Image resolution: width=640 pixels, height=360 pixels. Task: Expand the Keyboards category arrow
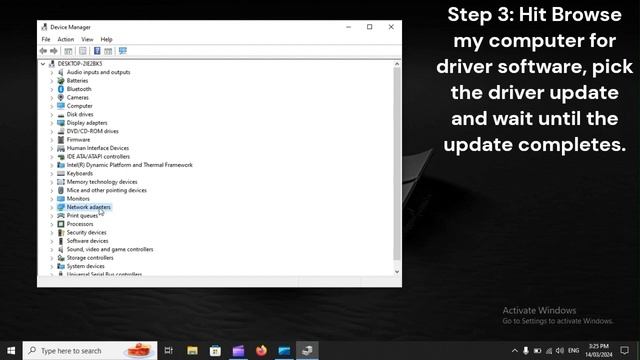52,173
